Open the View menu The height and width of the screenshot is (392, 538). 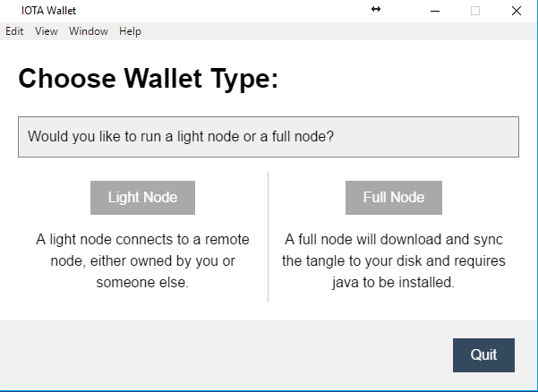(46, 31)
